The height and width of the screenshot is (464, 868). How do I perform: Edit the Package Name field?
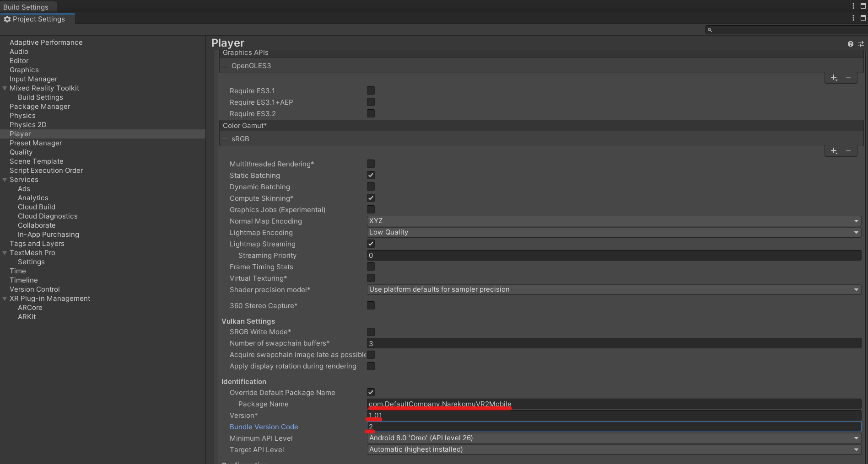pos(614,404)
